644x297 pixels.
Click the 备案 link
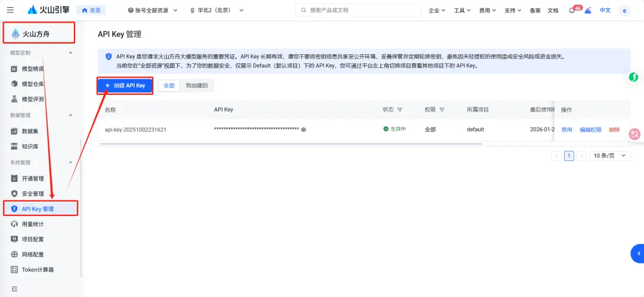tap(535, 10)
